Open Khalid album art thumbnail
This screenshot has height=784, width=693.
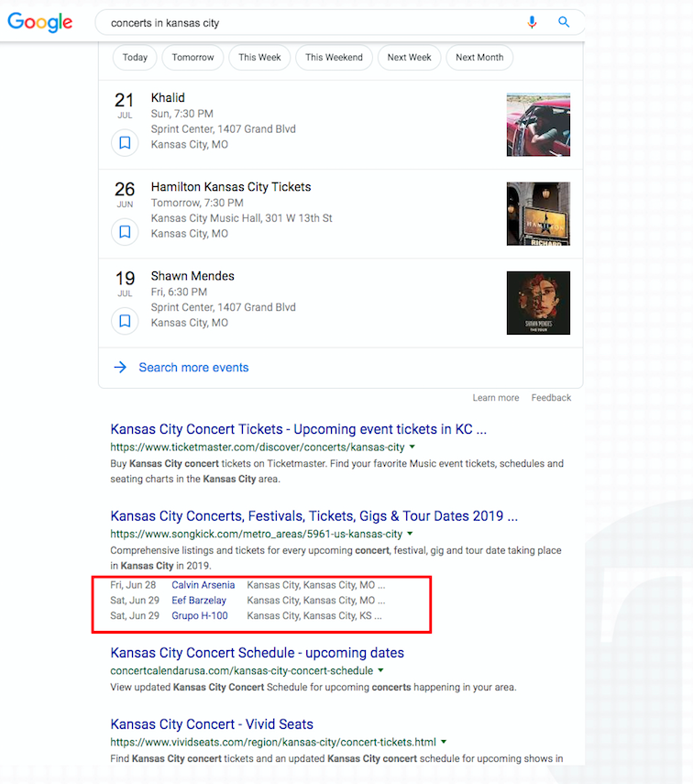point(538,125)
